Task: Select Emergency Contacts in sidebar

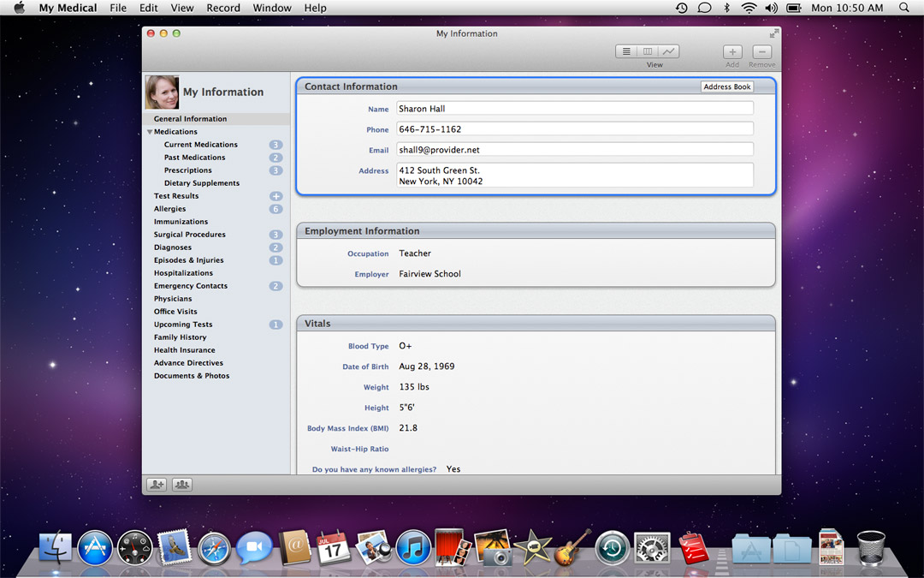Action: pos(190,286)
